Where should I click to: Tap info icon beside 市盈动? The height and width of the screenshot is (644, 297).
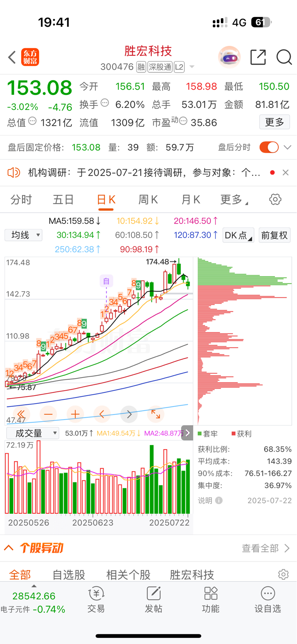coord(183,121)
